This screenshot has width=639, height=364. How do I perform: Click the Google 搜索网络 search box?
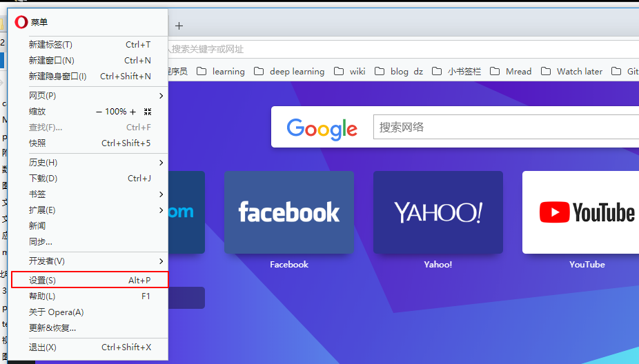pyautogui.click(x=506, y=127)
